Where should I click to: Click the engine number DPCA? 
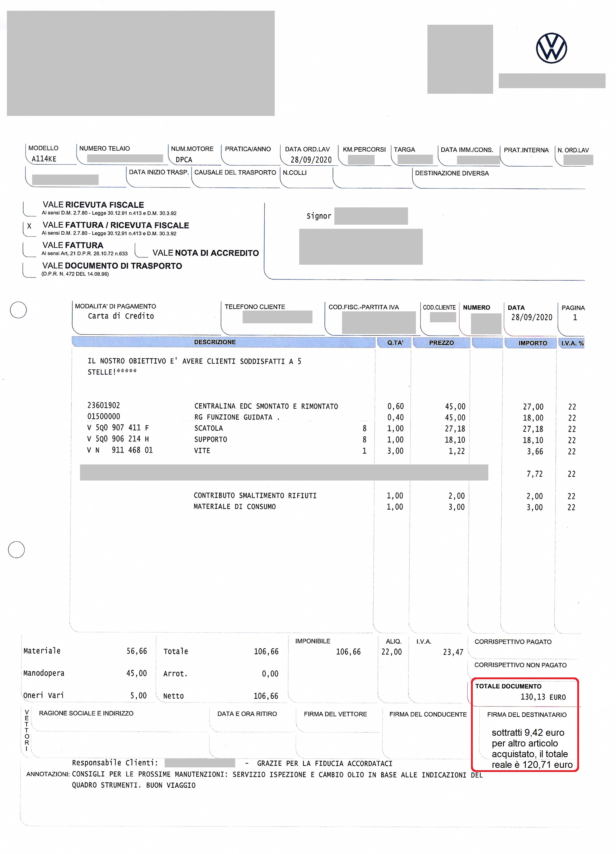click(x=184, y=160)
